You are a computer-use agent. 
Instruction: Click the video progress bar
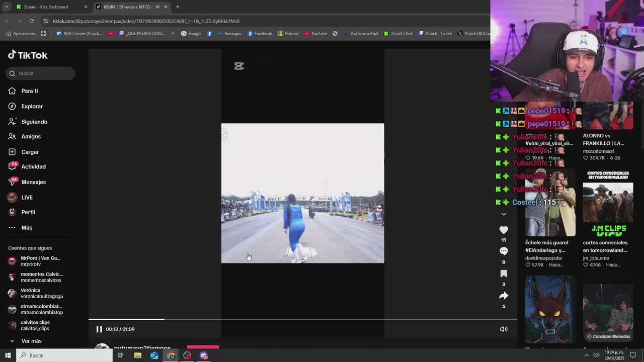pyautogui.click(x=302, y=319)
